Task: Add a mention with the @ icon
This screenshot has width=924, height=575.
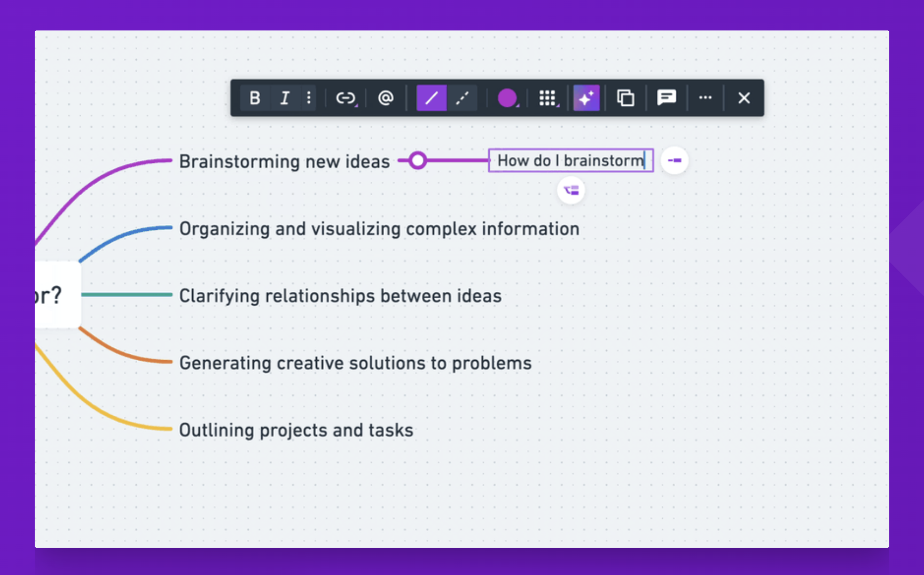Action: point(386,98)
